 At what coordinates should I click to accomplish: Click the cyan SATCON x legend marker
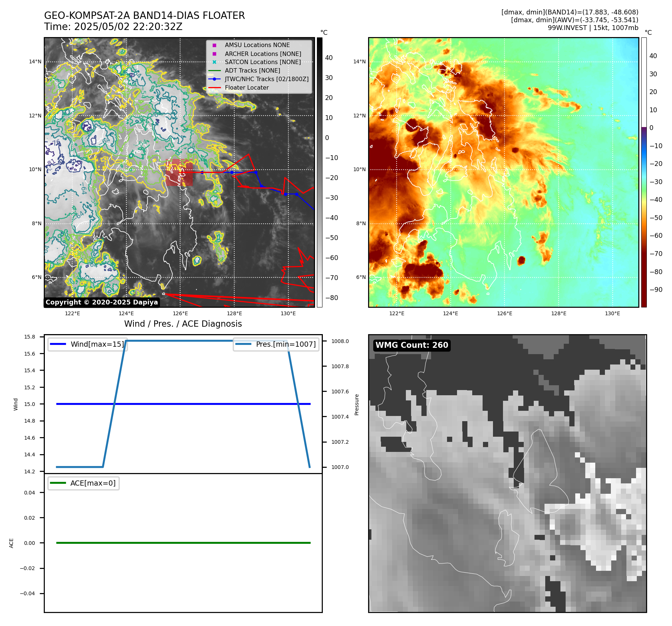point(214,62)
